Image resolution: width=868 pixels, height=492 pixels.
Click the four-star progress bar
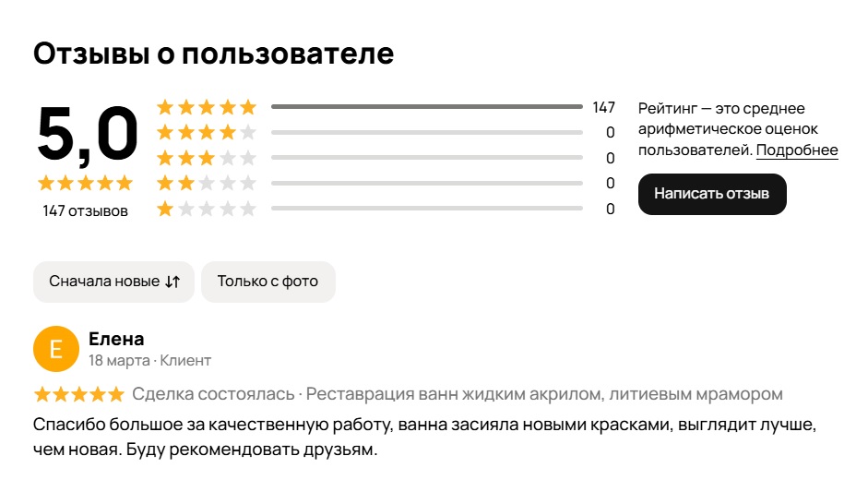click(426, 133)
